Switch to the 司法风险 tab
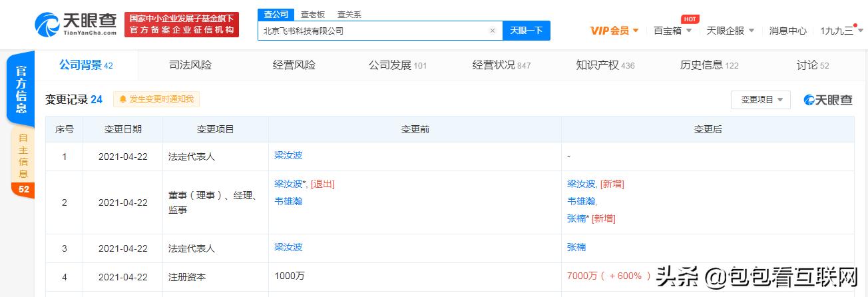Screen dimensions: 868x297 point(190,65)
